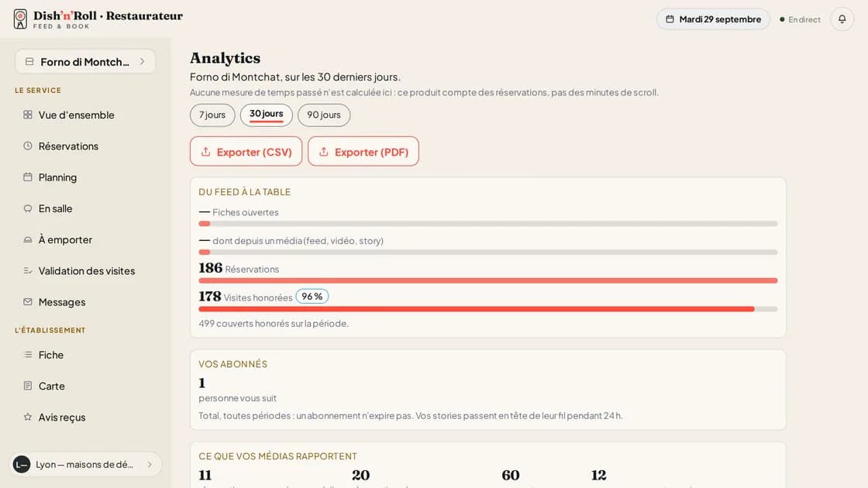The height and width of the screenshot is (488, 868).
Task: Click the Validation des visites checklist icon
Action: 28,270
